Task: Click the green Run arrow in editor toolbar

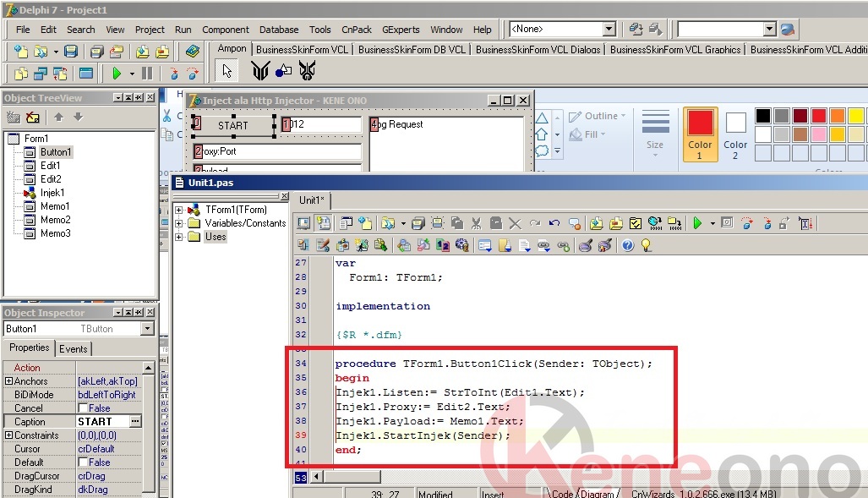Action: pos(697,223)
